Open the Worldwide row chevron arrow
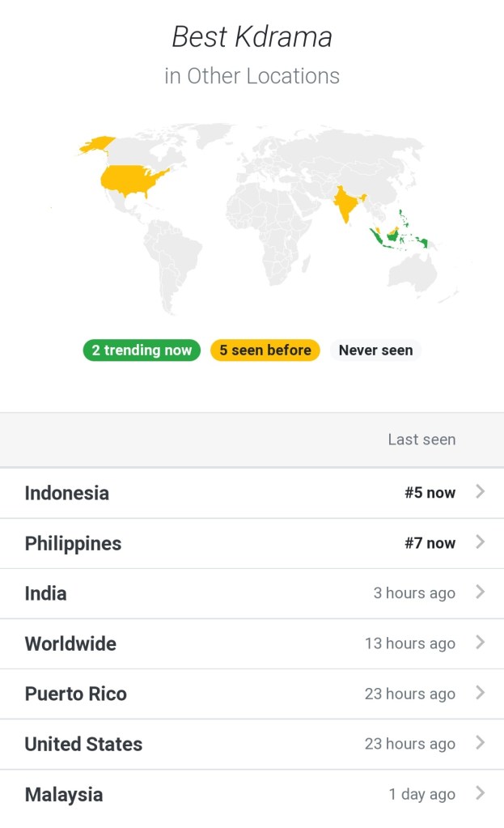Screen dimensions: 504x828 coord(480,642)
